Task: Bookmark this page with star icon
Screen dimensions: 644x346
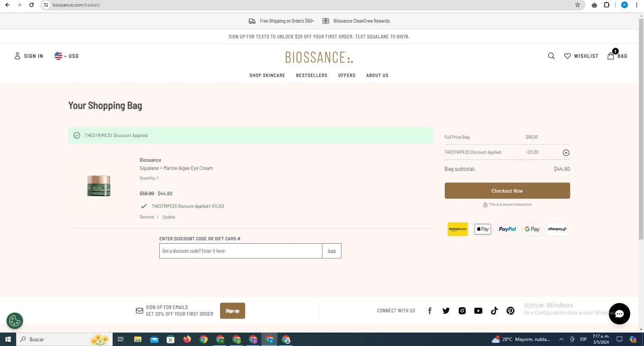Action: (577, 5)
